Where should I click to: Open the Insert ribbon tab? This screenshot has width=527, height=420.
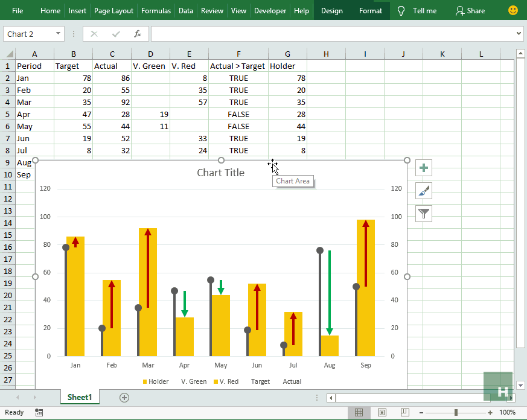(77, 11)
